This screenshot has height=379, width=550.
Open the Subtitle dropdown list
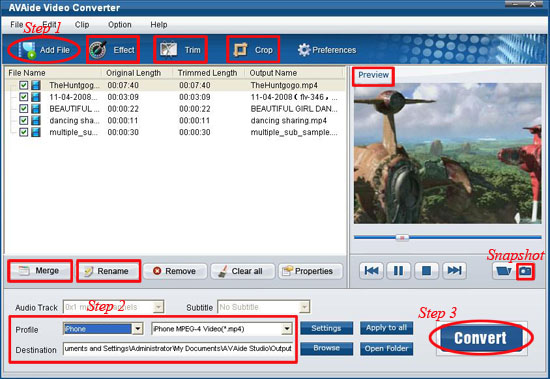pos(304,307)
